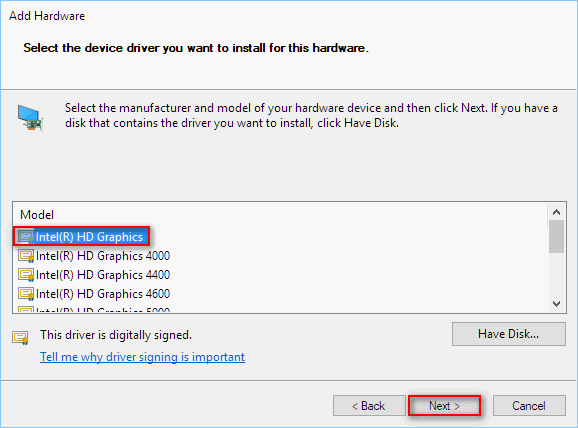
Task: Cancel the Add Hardware wizard
Action: pyautogui.click(x=529, y=406)
